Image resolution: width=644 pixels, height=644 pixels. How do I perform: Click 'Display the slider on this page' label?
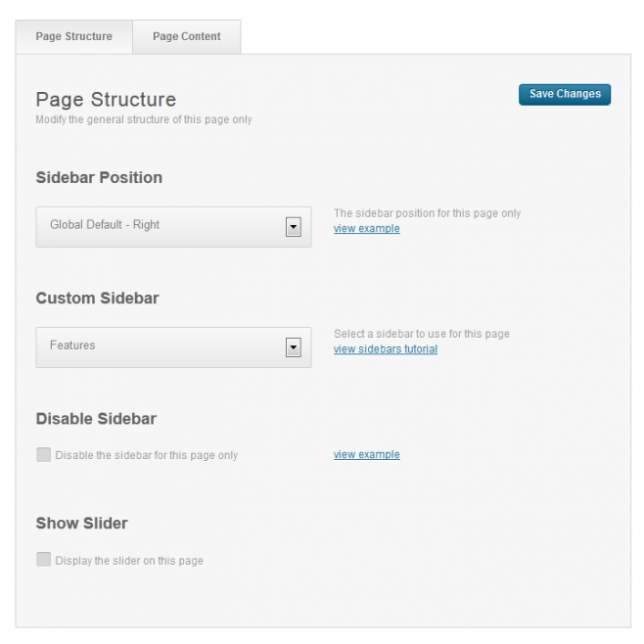[129, 561]
